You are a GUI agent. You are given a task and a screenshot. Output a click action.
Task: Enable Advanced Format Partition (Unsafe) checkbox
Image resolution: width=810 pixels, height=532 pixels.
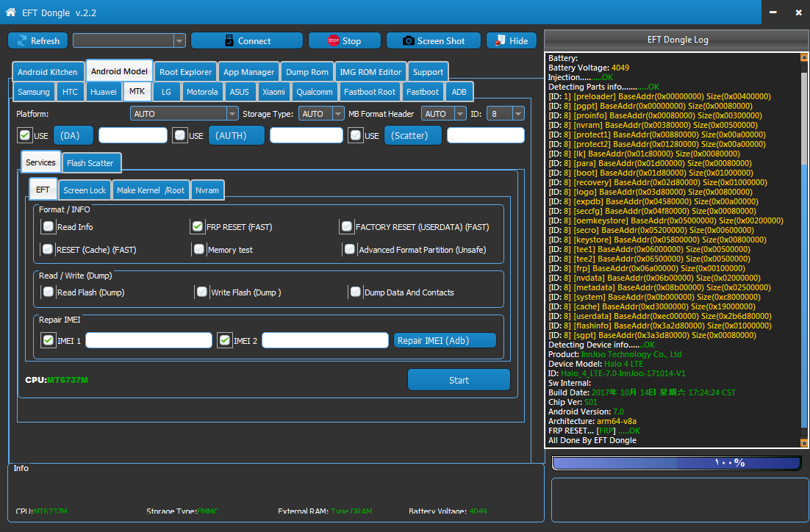[350, 250]
